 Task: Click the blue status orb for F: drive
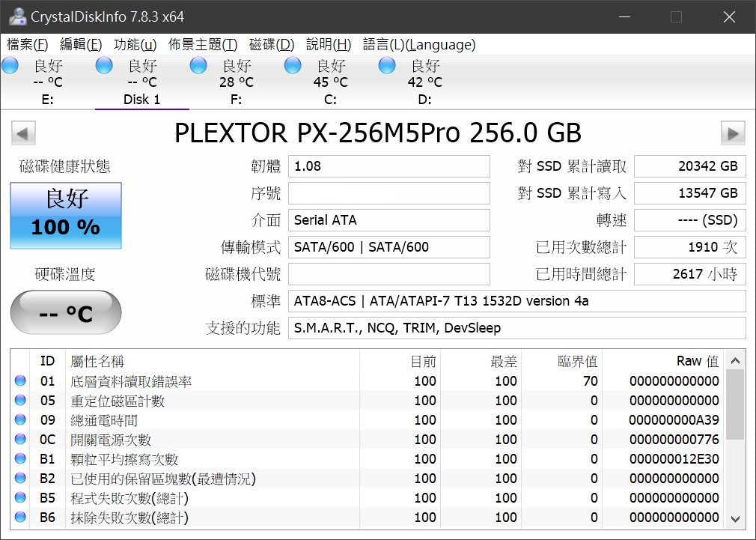tap(198, 66)
